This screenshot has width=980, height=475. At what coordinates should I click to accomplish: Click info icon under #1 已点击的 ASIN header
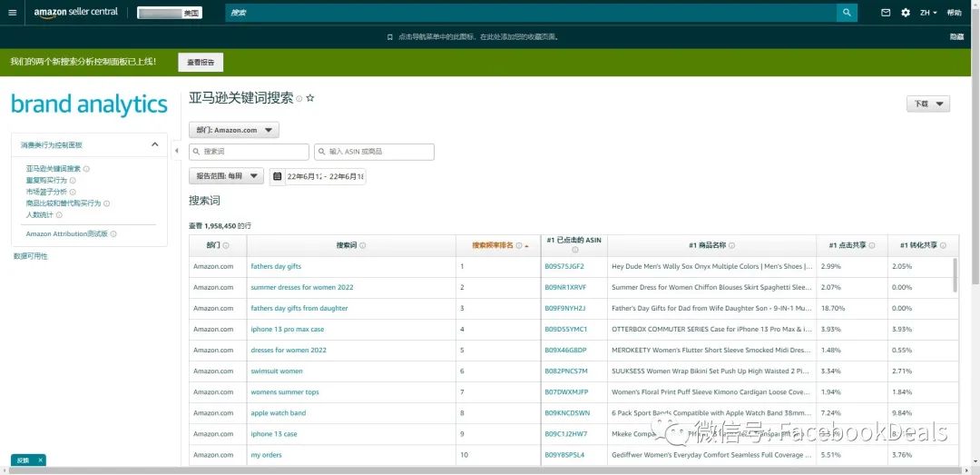pyautogui.click(x=575, y=250)
